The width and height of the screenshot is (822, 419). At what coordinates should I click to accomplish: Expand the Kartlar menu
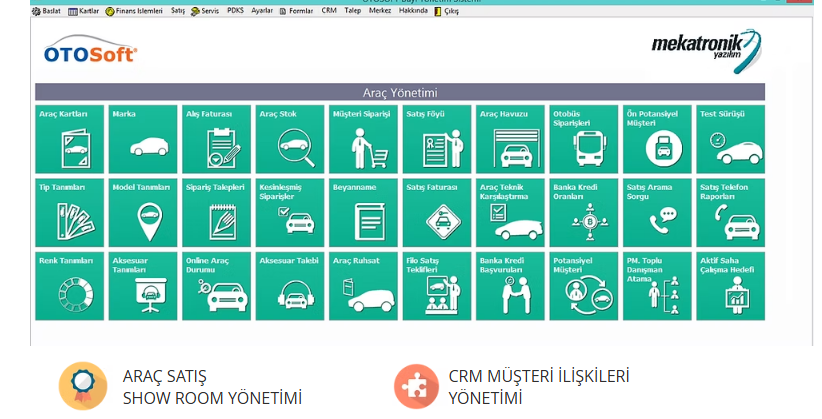(x=84, y=10)
